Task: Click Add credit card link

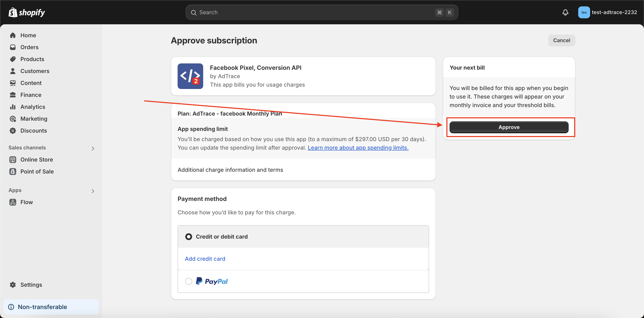Action: 205,259
